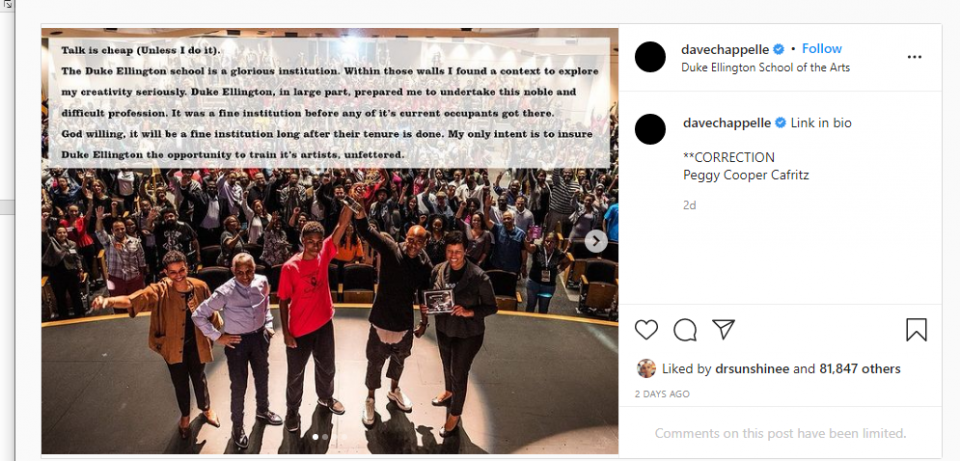
Task: Open the three-dot more options menu
Action: pos(914,57)
